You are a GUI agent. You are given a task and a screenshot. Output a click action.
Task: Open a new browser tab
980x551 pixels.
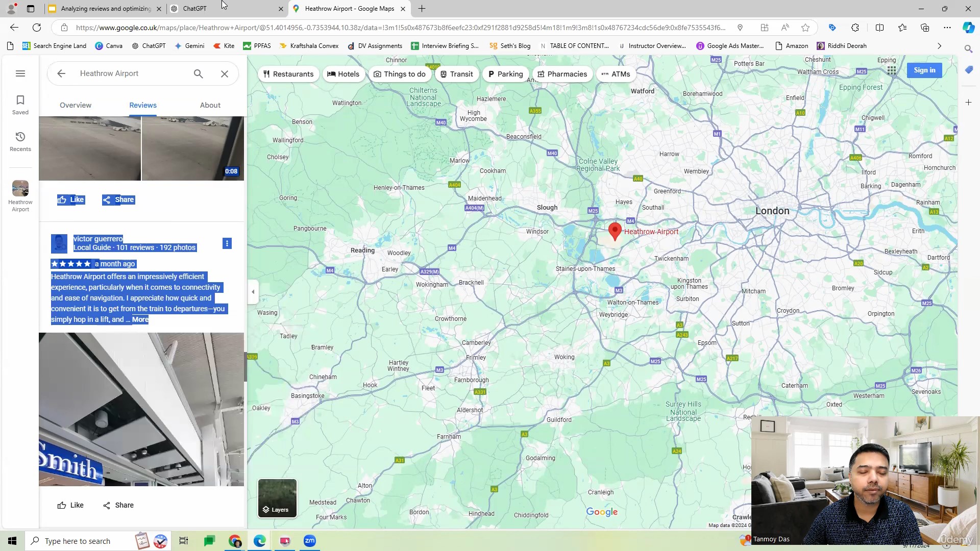[x=422, y=9]
